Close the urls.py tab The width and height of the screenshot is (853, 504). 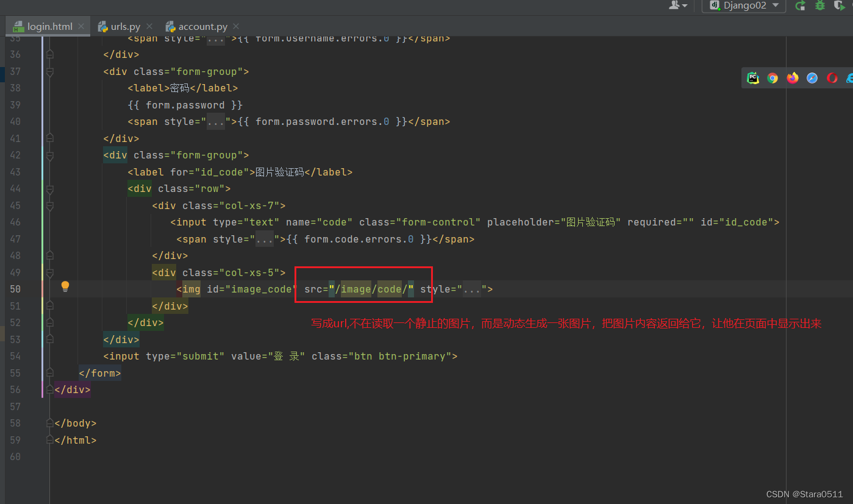tap(149, 27)
